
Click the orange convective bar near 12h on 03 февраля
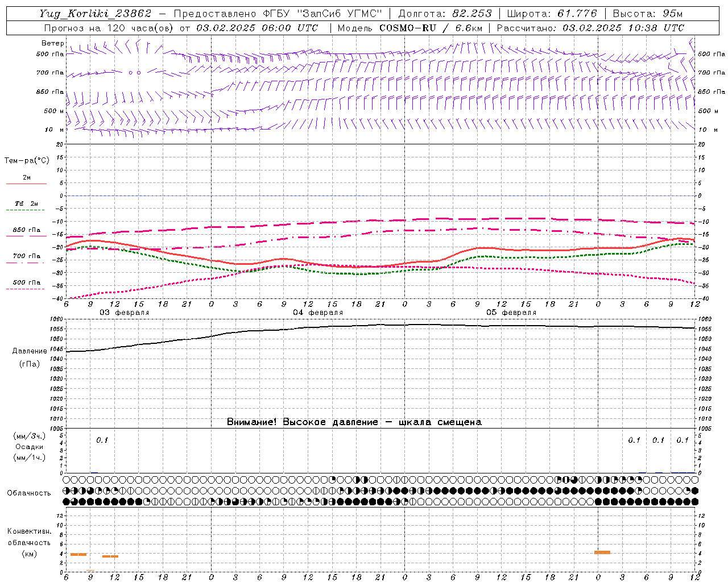pyautogui.click(x=110, y=556)
